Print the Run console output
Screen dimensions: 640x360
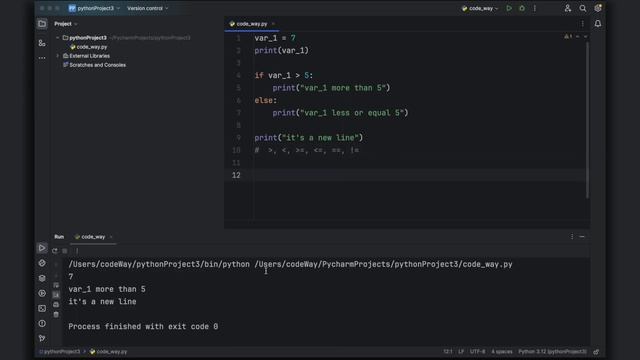[x=56, y=304]
